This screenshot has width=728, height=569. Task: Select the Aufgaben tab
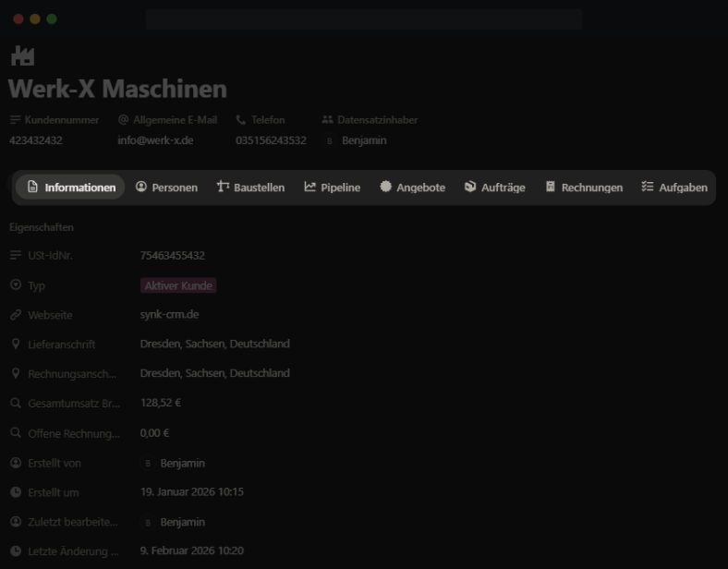tap(674, 188)
